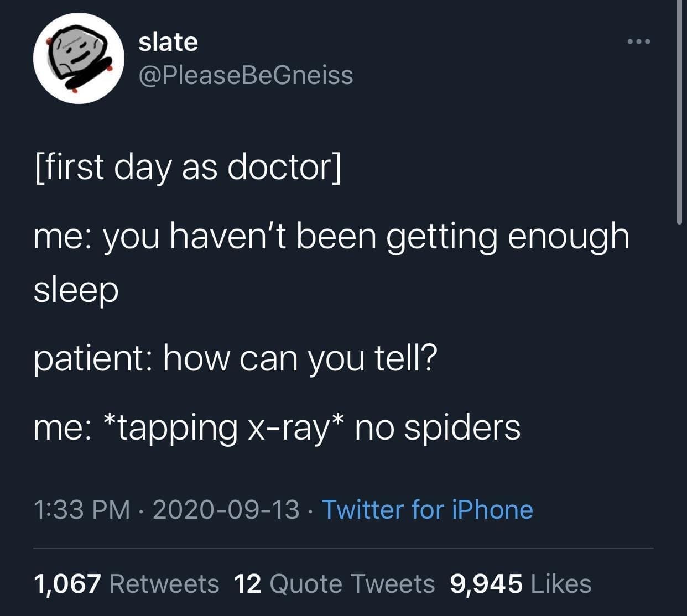Image resolution: width=687 pixels, height=616 pixels.
Task: Click the @PleaseBeGneiss handle
Action: pos(246,75)
